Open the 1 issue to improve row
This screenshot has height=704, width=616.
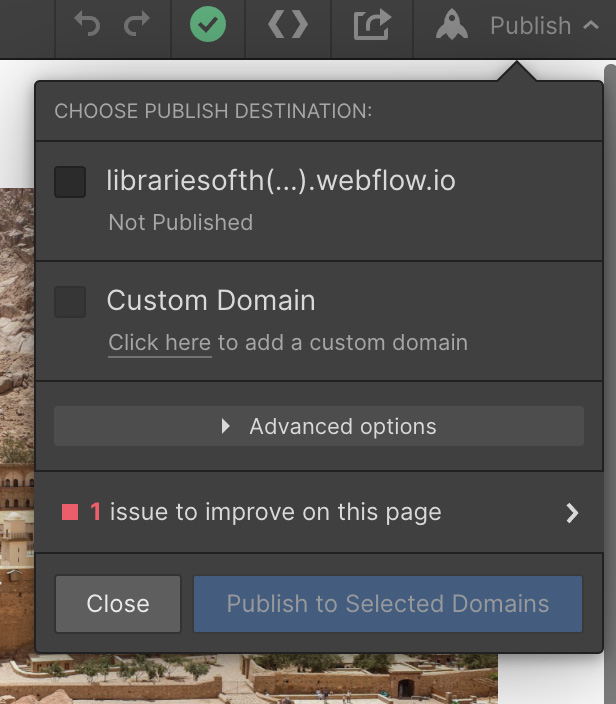click(319, 512)
